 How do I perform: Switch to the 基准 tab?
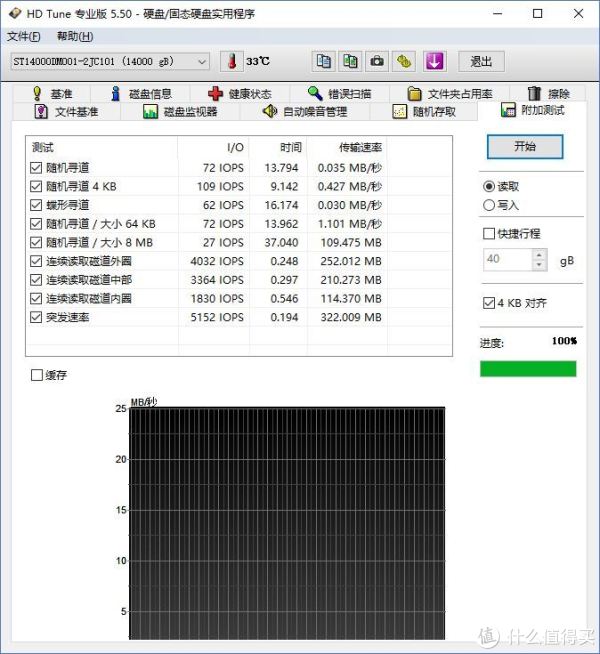(x=53, y=94)
